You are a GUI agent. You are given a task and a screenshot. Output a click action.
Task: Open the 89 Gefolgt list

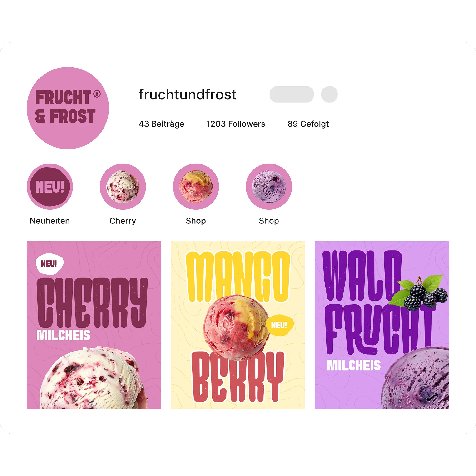pos(308,124)
